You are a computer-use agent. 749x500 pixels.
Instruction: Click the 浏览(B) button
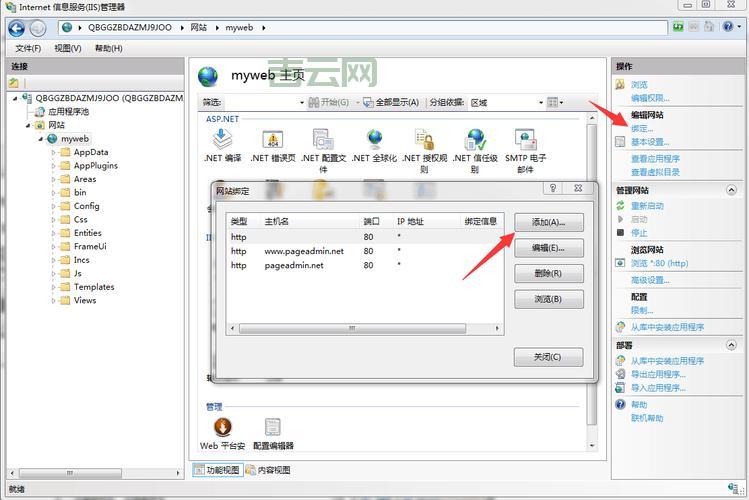pos(548,299)
